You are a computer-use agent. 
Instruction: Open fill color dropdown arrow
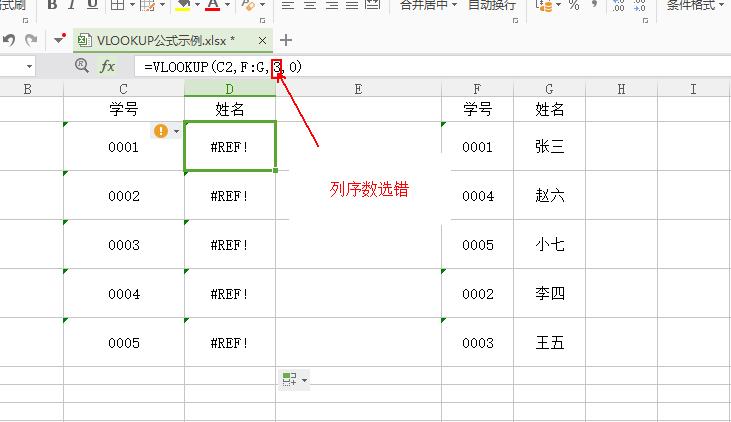click(197, 5)
